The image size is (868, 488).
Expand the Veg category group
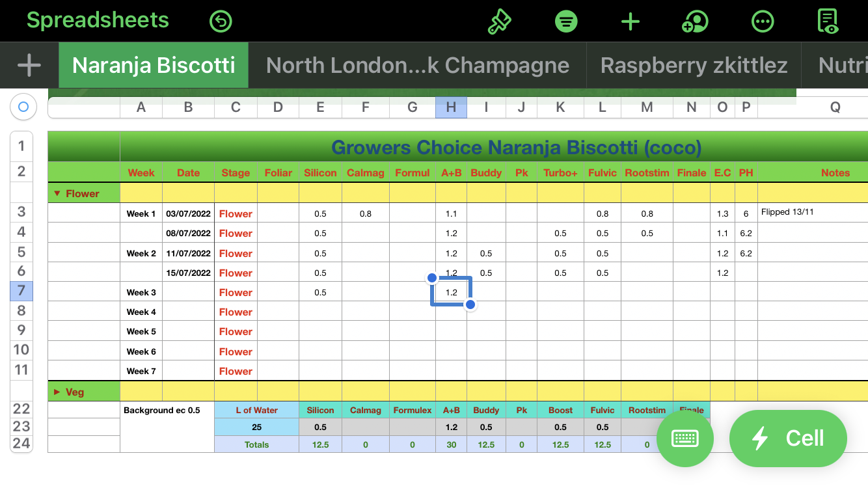tap(57, 392)
